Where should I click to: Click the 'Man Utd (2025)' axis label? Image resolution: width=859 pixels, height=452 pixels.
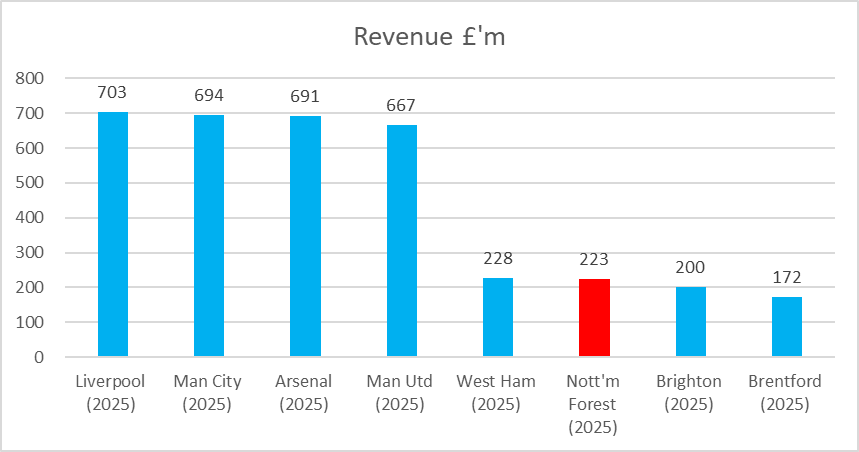tap(400, 392)
